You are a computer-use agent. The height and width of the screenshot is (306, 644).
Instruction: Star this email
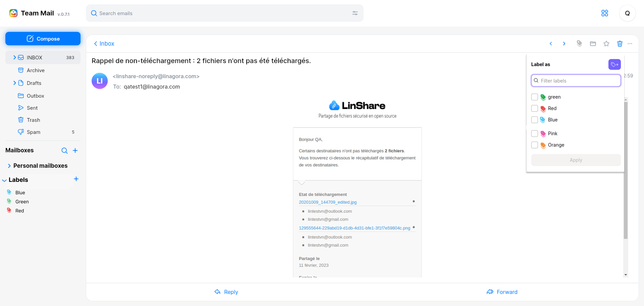click(x=606, y=43)
